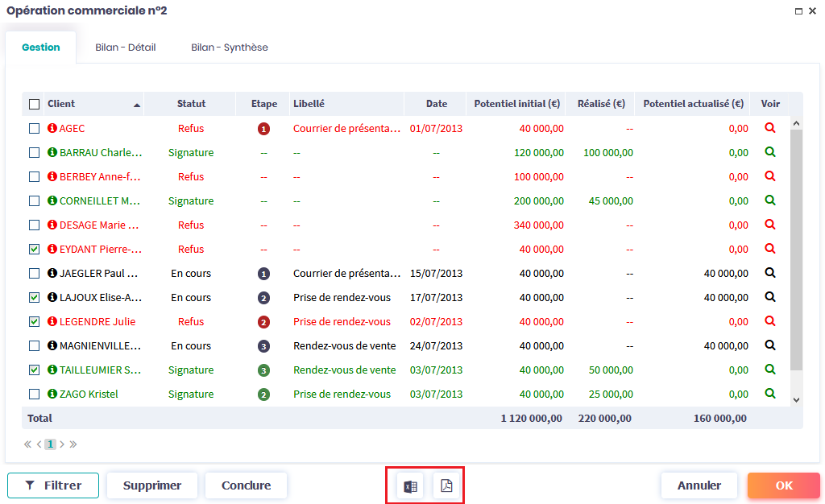Open magnifier for ZAGO Kristel row

pyautogui.click(x=770, y=394)
